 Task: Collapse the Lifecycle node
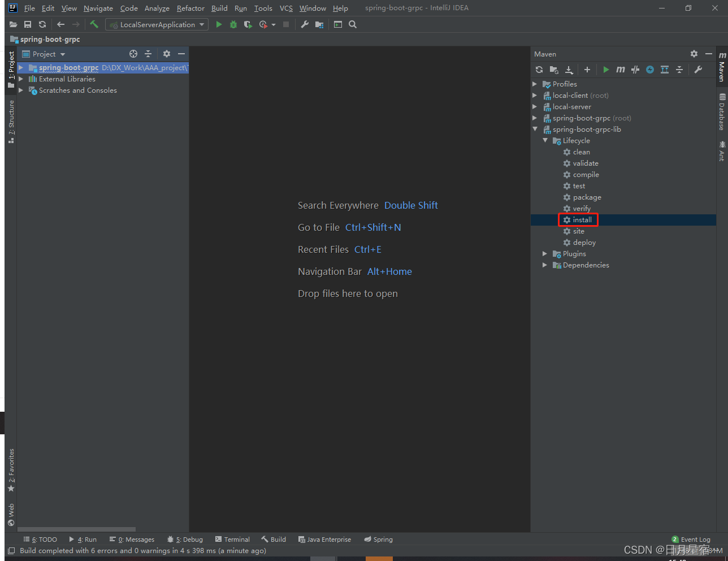pos(545,141)
